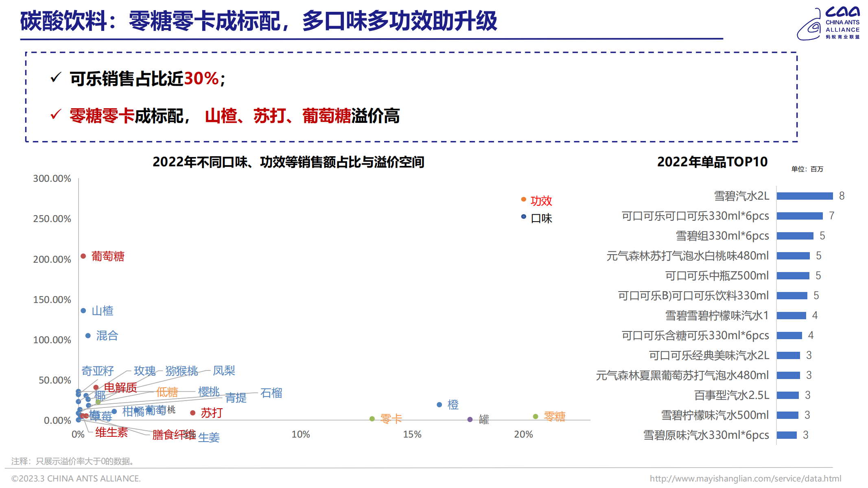Click the 樱桃 label
This screenshot has height=488, width=868.
point(209,392)
